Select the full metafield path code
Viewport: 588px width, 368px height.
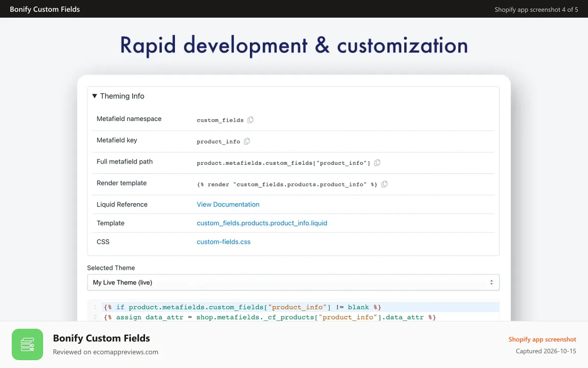click(x=284, y=163)
